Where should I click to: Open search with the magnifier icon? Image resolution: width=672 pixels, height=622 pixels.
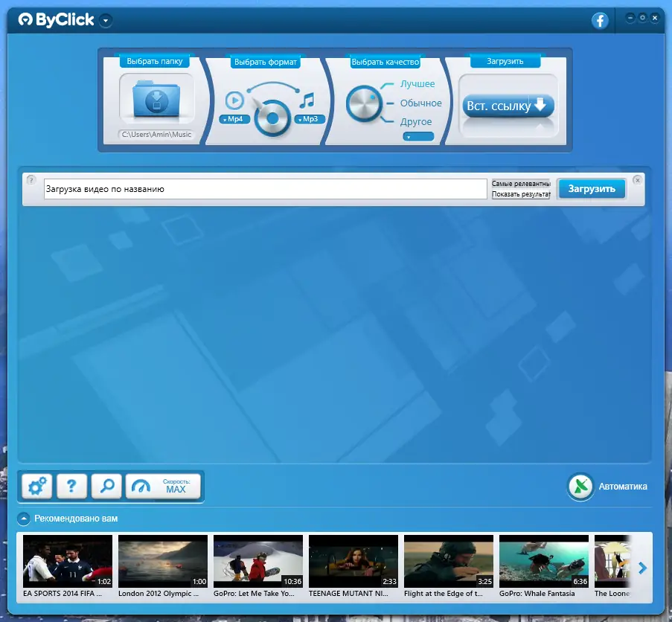coord(106,486)
